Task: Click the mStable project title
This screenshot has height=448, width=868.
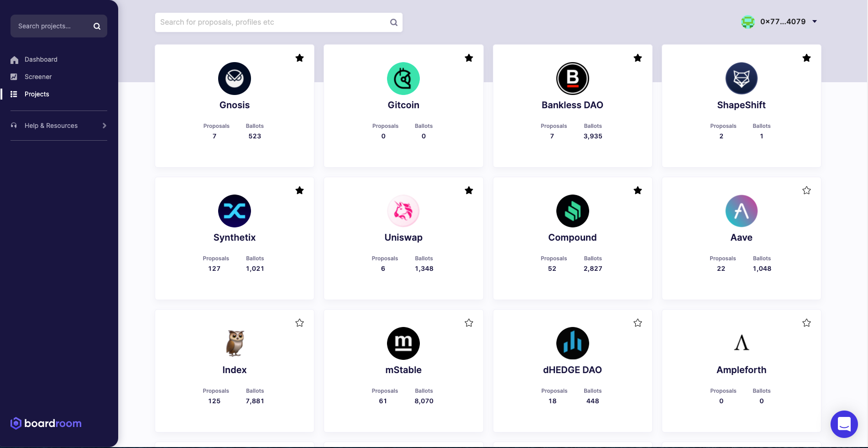Action: 403,370
